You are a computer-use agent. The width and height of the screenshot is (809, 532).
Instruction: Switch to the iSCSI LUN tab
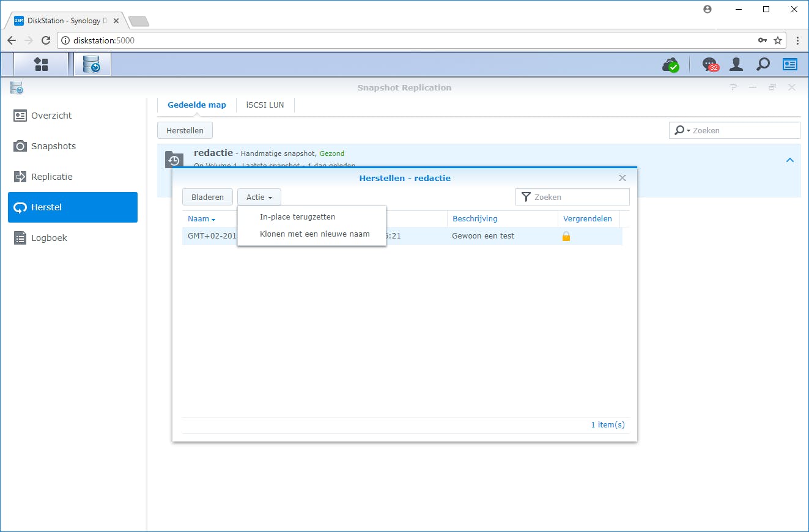(265, 105)
